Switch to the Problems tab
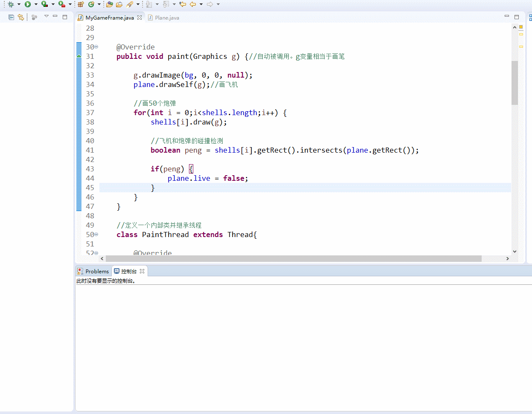 point(93,271)
